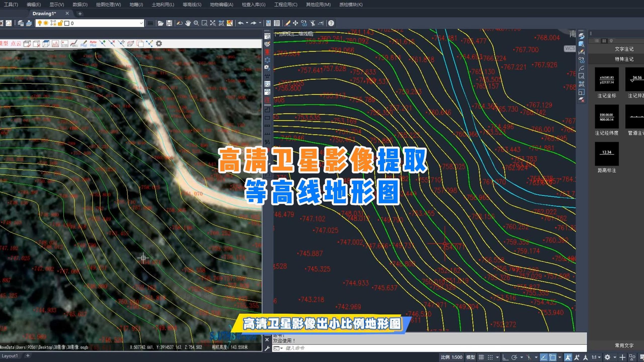Select the Zoom magnifier tool
Viewport: 644px width, 362px height.
[195, 23]
